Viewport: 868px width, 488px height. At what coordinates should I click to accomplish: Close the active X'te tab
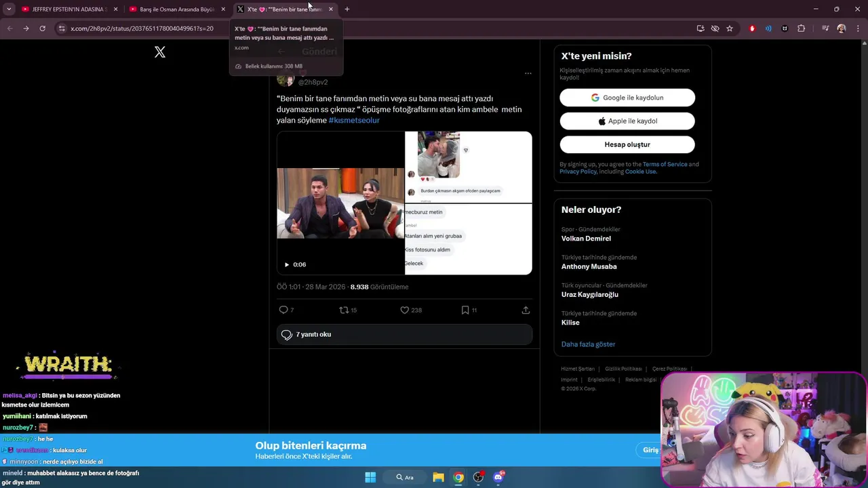(x=330, y=9)
